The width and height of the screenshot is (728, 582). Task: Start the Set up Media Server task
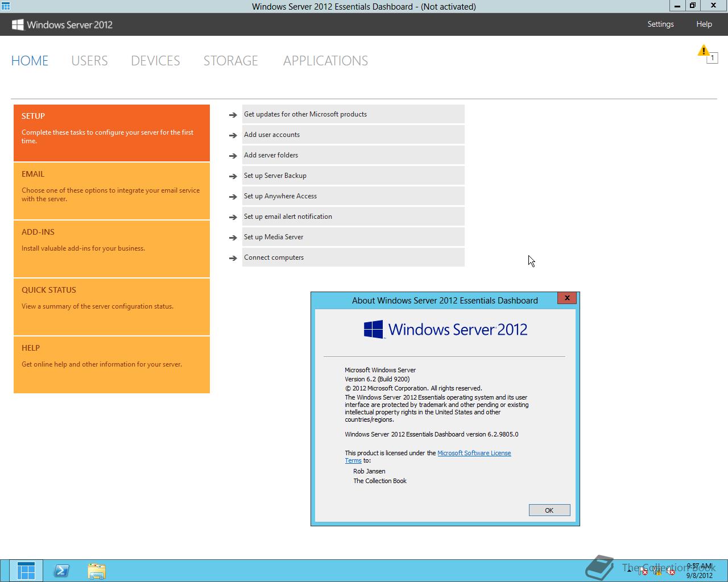click(x=353, y=237)
